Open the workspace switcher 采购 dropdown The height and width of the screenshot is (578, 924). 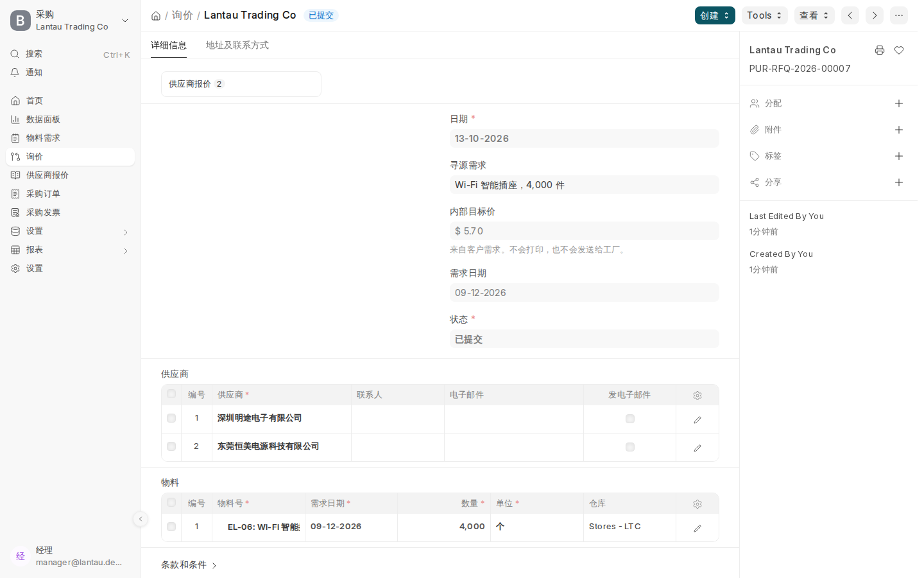[x=70, y=21]
